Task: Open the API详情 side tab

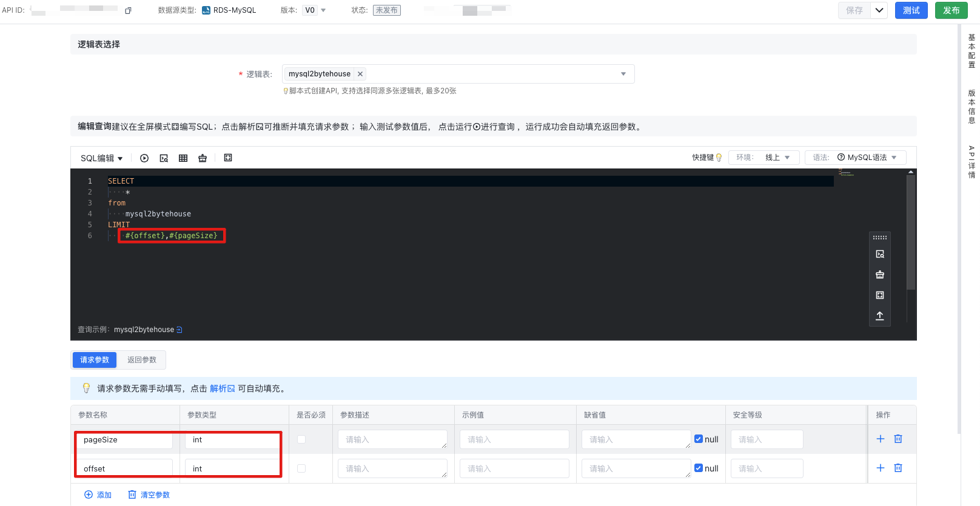Action: pyautogui.click(x=972, y=162)
